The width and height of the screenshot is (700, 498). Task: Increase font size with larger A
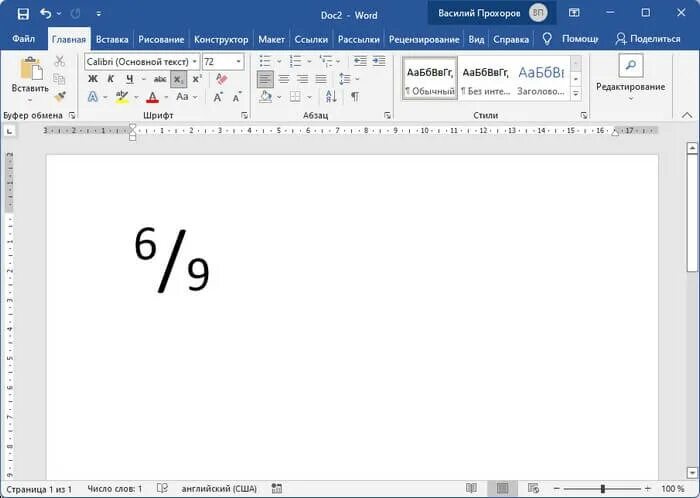pos(218,96)
